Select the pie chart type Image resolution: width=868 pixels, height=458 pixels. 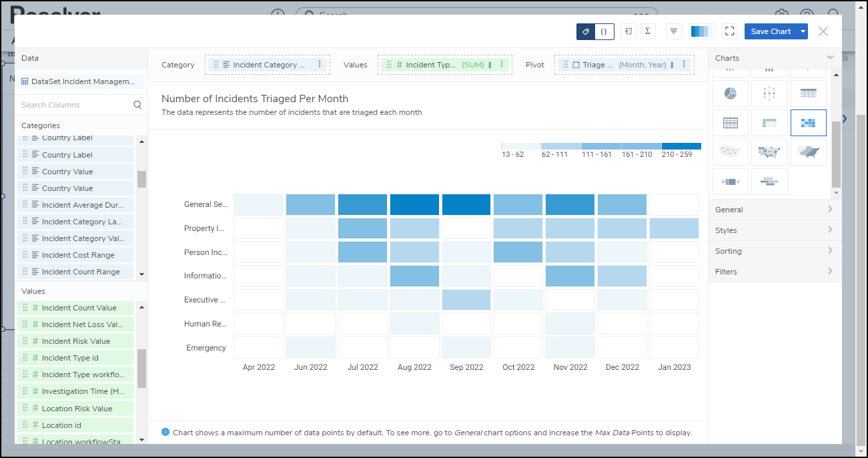[x=731, y=94]
